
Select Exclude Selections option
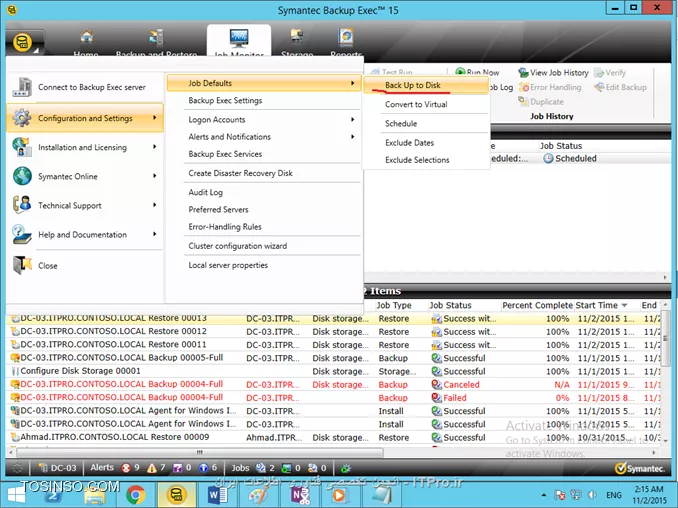tap(417, 160)
